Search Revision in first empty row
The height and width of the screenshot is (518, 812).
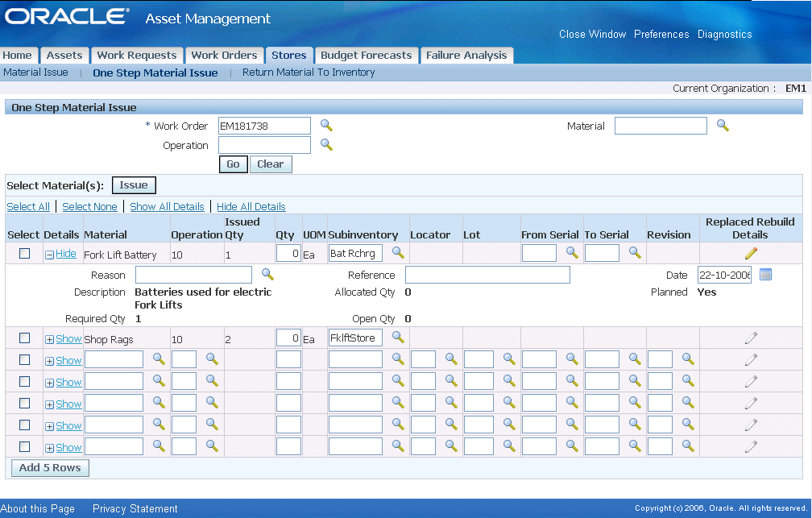[x=688, y=359]
